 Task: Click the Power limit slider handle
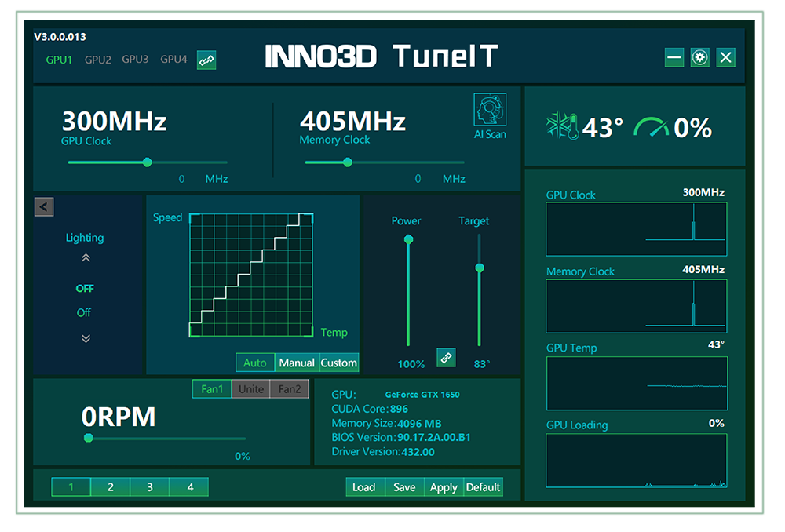[x=408, y=239]
